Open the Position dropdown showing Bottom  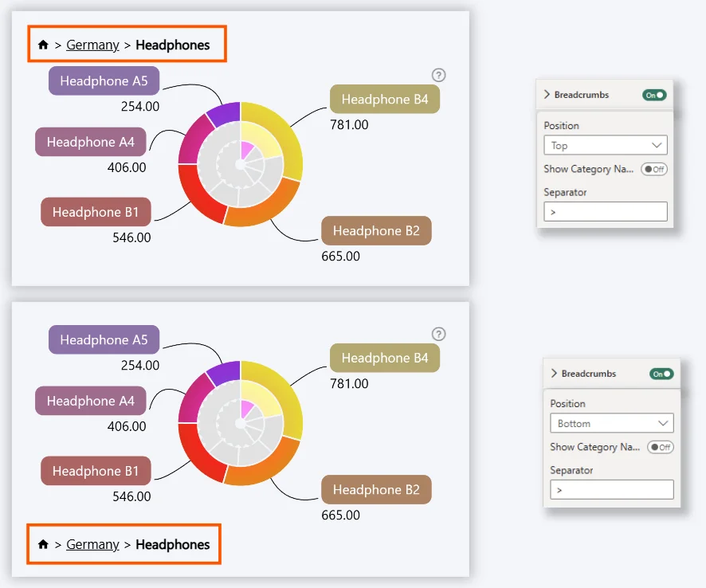(612, 423)
